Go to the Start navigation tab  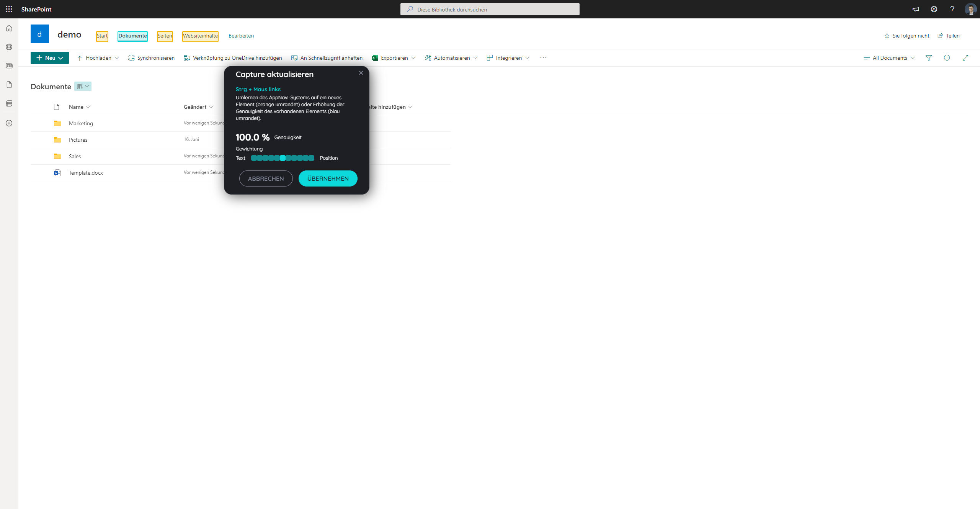point(102,36)
